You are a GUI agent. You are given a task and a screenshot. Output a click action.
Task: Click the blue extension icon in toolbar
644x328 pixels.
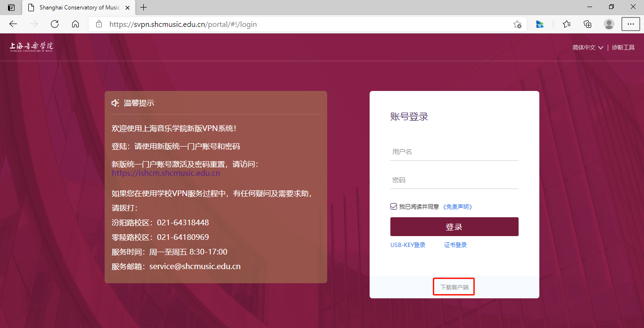(x=540, y=24)
